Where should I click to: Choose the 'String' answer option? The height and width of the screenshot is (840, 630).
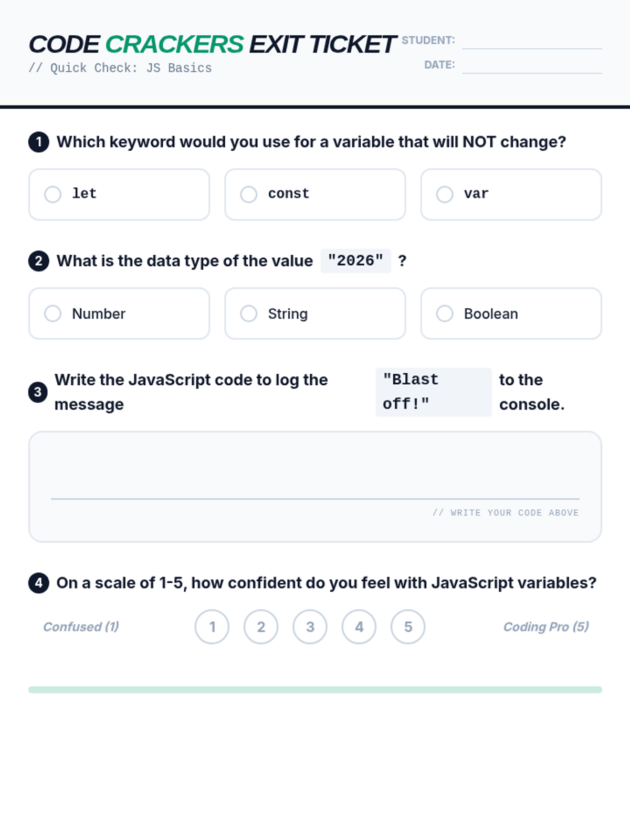[x=248, y=313]
